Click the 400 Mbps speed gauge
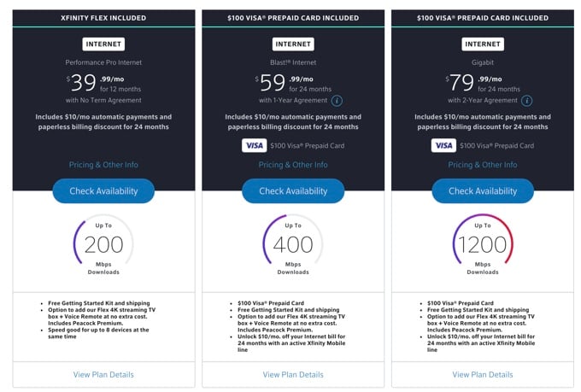Image resolution: width=581 pixels, height=392 pixels. pos(293,244)
